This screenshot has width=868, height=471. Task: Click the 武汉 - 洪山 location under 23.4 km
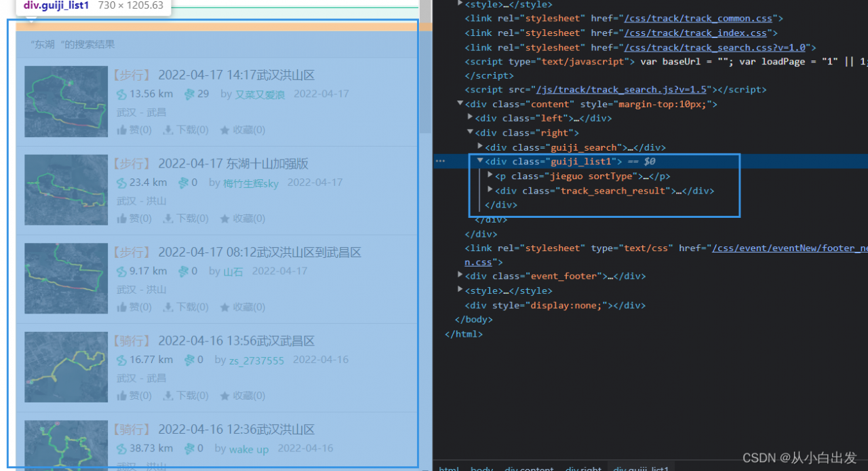141,201
